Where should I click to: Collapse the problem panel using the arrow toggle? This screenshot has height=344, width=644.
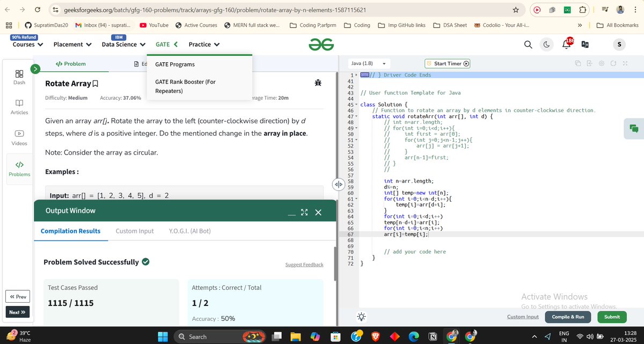pos(338,184)
